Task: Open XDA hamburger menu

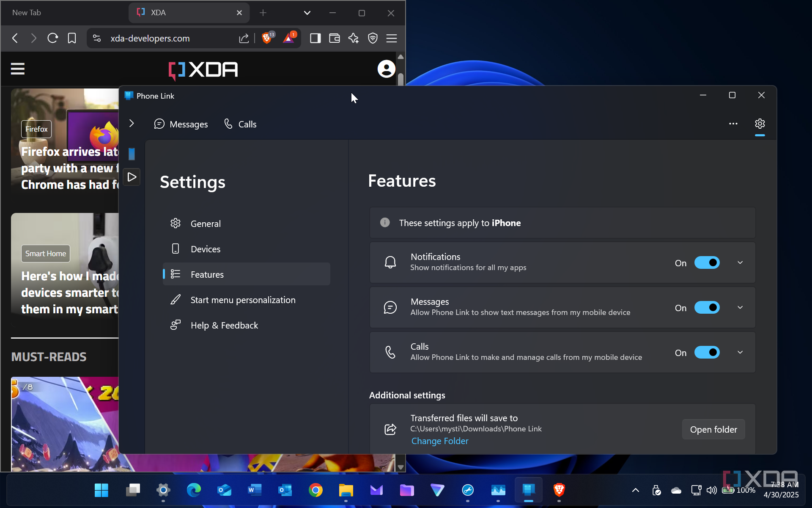Action: click(18, 69)
